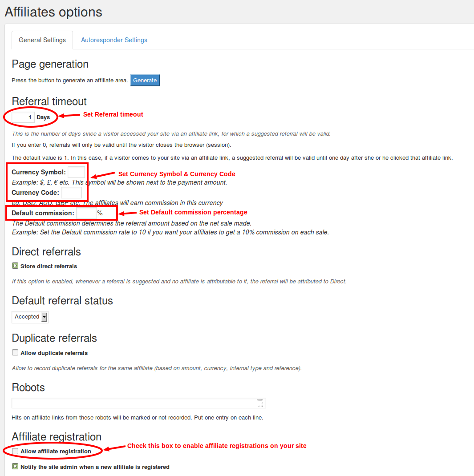This screenshot has width=474, height=476.
Task: Enable Allow affiliate registration
Action: click(x=15, y=451)
